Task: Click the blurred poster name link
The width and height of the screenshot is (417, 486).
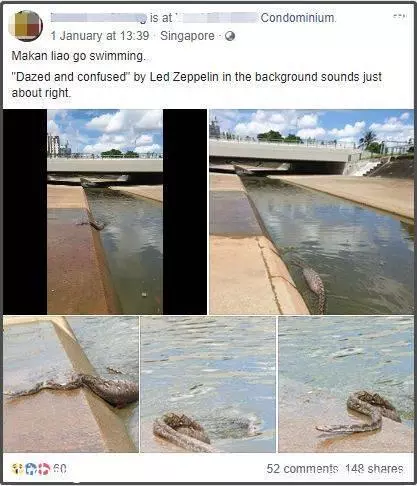Action: point(99,18)
